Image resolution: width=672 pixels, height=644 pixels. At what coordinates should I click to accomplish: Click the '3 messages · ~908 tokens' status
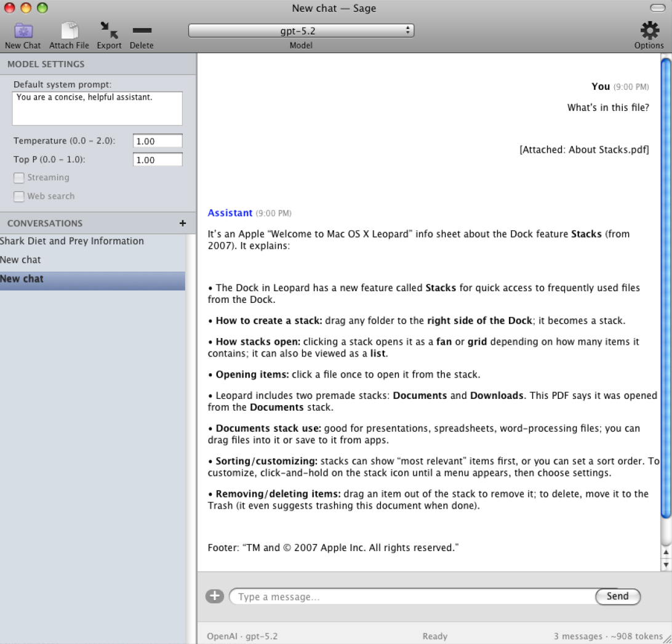click(x=608, y=636)
